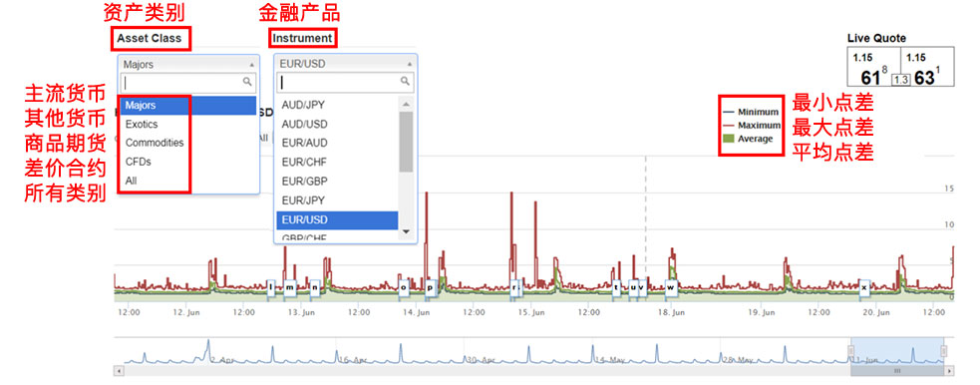
Task: Collapse the Majors asset class dropdown
Action: pyautogui.click(x=188, y=65)
